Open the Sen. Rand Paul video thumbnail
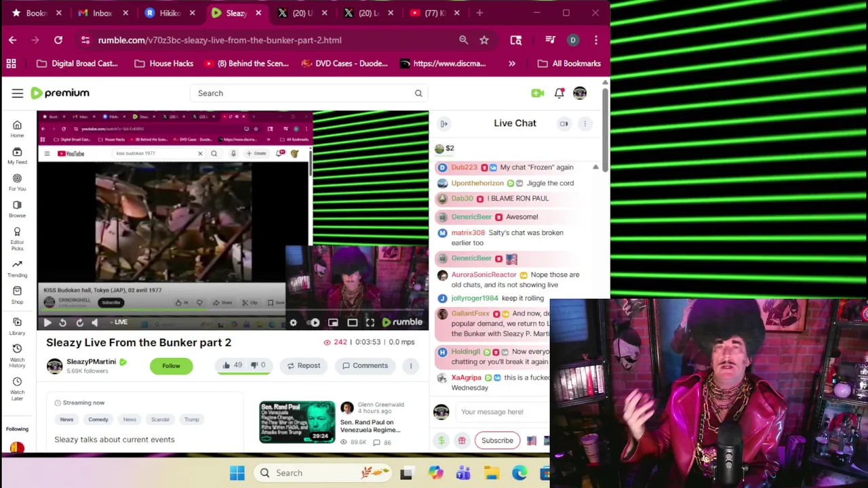The width and height of the screenshot is (868, 488). point(297,422)
